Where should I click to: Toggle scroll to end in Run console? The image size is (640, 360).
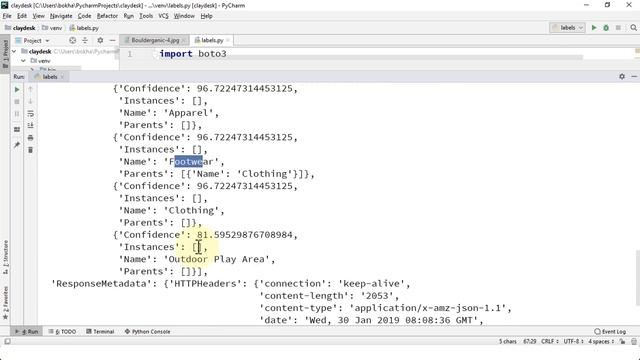click(x=30, y=126)
